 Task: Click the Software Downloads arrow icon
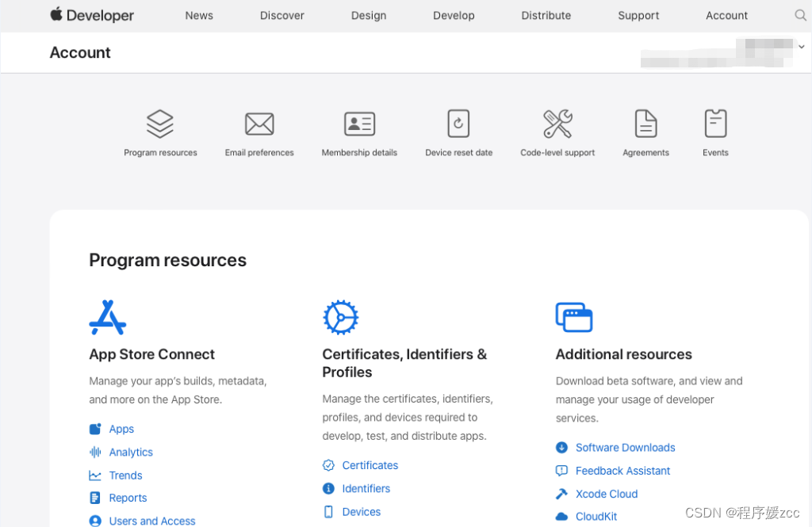(x=561, y=447)
